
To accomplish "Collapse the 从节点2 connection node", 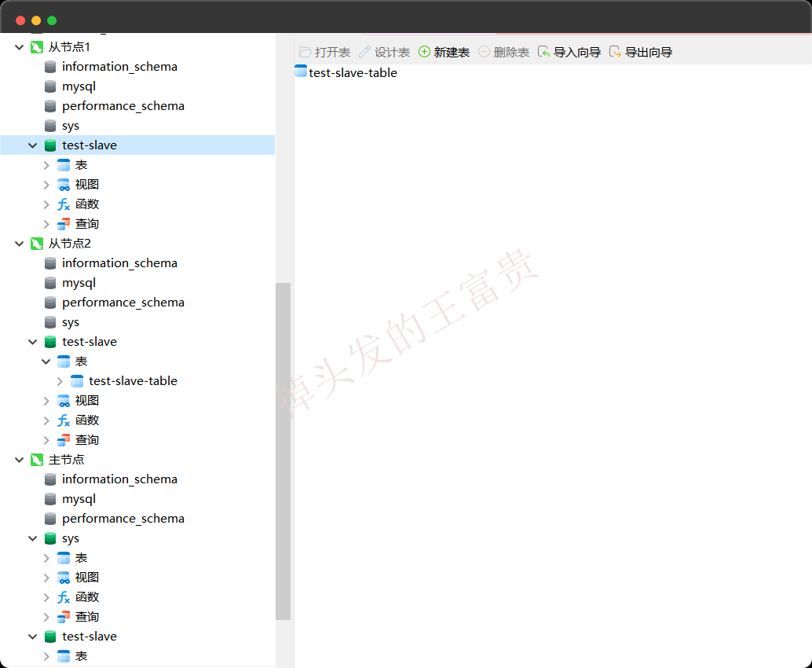I will coord(19,244).
